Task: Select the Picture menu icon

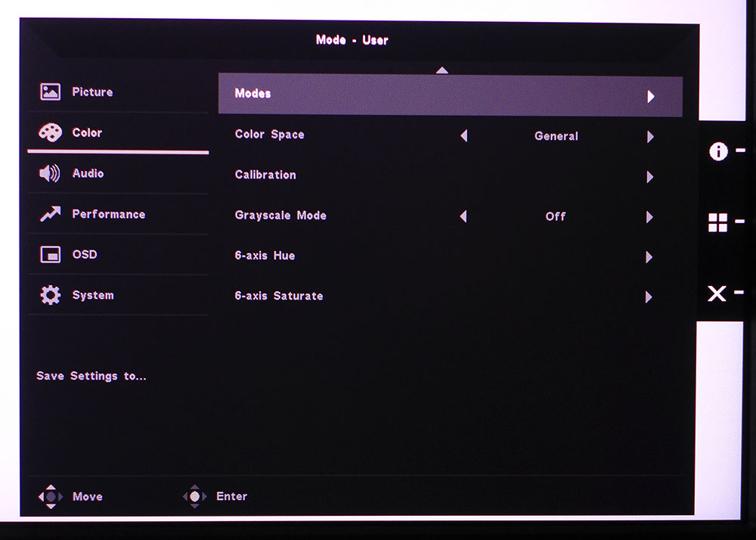Action: point(50,92)
